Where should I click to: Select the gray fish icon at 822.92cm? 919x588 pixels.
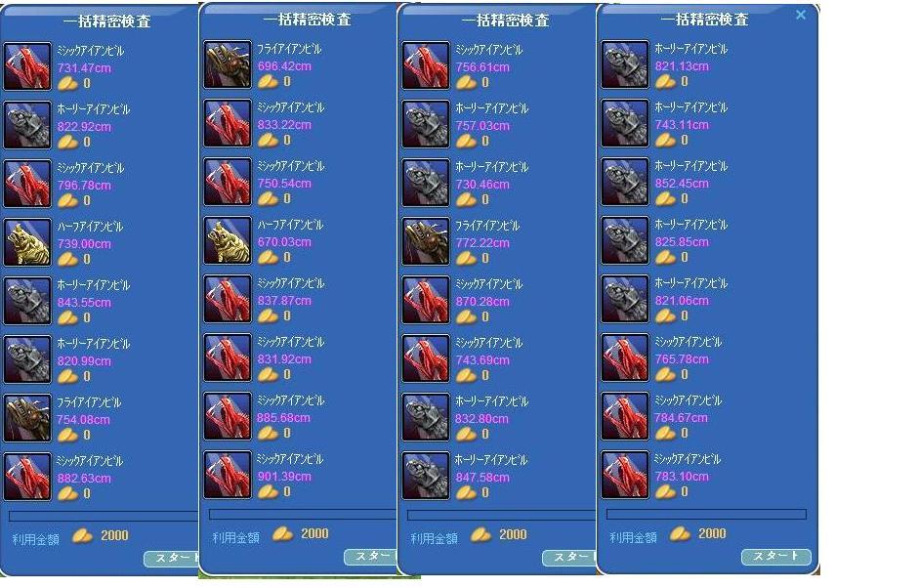pos(27,125)
